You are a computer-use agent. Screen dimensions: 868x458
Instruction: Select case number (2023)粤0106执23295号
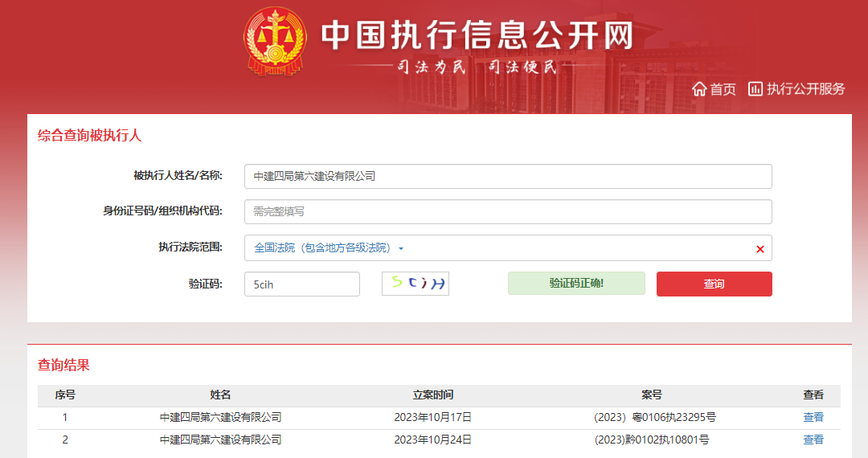pyautogui.click(x=654, y=417)
